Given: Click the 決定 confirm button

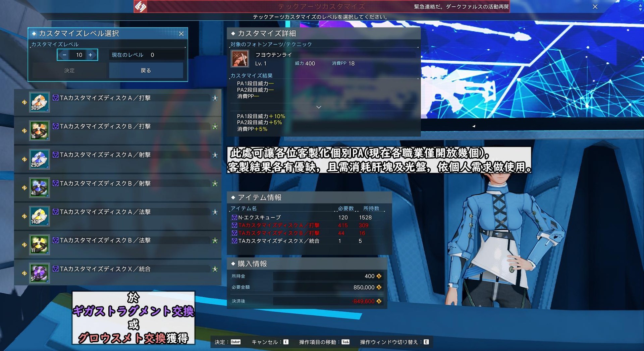Looking at the screenshot, I should pyautogui.click(x=69, y=70).
